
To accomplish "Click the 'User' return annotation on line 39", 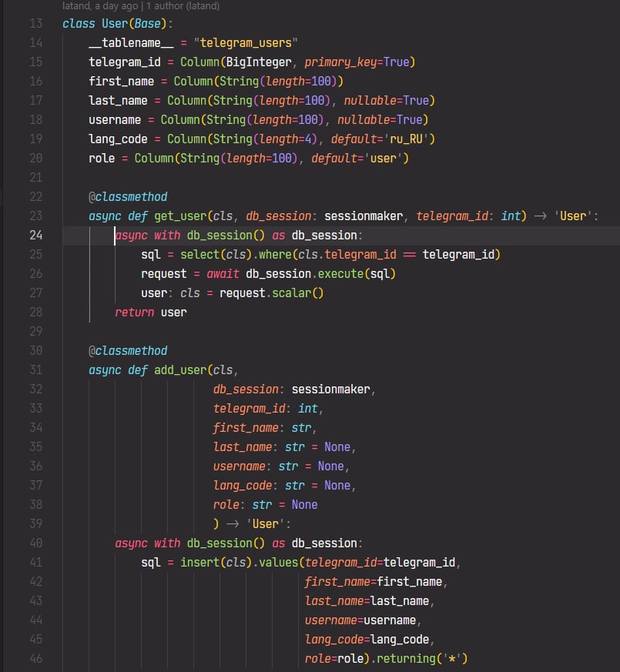I will (x=266, y=524).
